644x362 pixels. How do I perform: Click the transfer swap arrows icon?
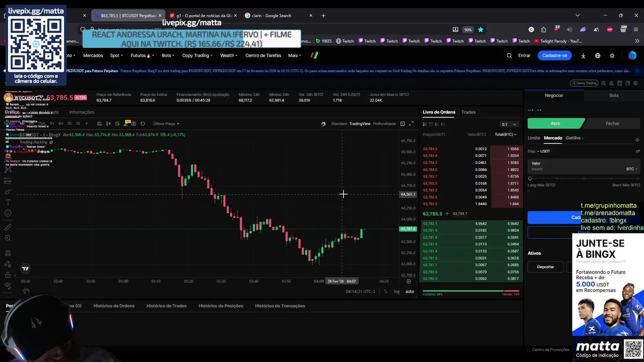coord(637,151)
